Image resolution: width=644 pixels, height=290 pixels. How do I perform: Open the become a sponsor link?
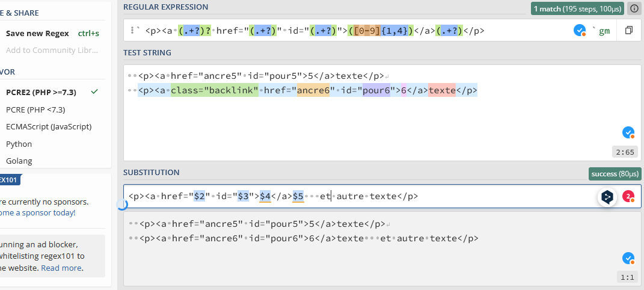point(38,213)
